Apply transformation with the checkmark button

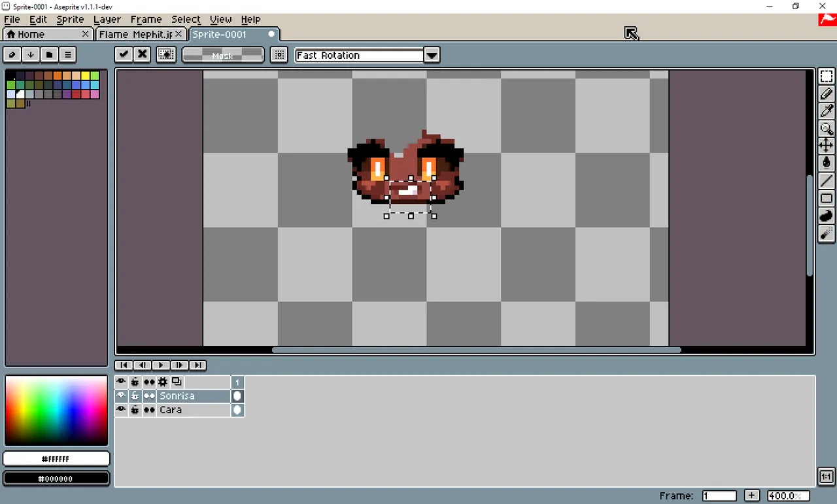click(123, 55)
